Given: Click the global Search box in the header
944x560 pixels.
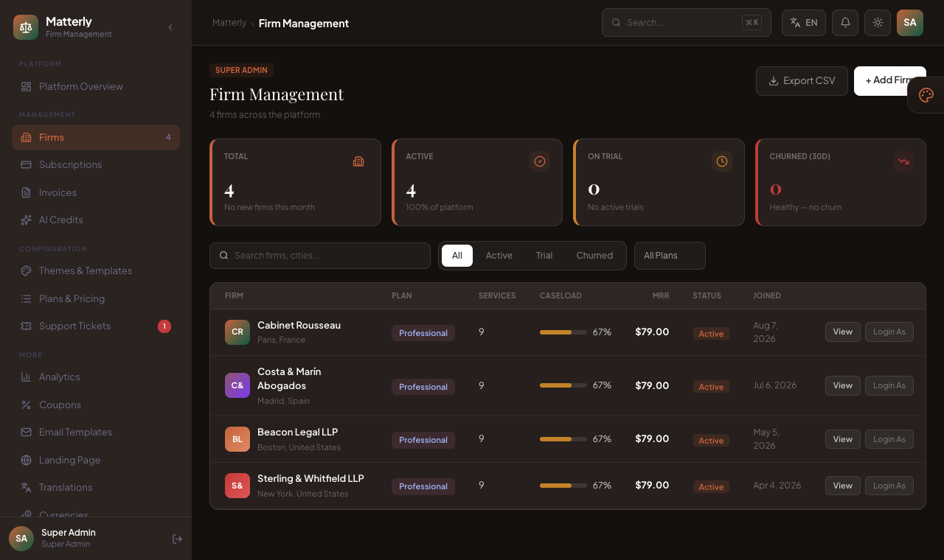Looking at the screenshot, I should 687,23.
